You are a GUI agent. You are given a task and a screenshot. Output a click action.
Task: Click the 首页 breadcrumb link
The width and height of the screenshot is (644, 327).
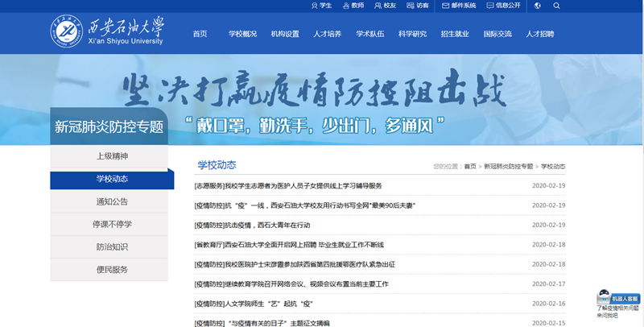(x=469, y=166)
